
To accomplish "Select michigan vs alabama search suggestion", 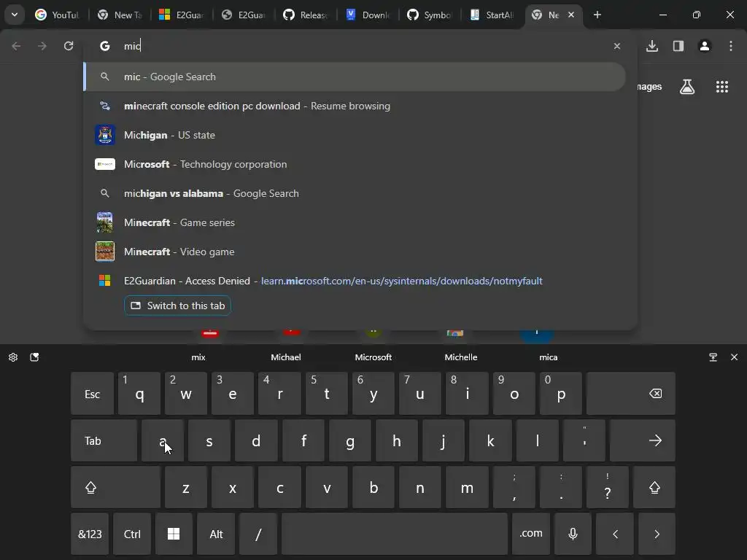I will point(355,193).
